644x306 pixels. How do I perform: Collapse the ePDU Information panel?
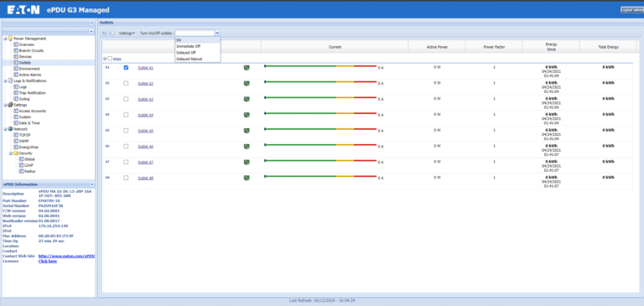click(91, 184)
